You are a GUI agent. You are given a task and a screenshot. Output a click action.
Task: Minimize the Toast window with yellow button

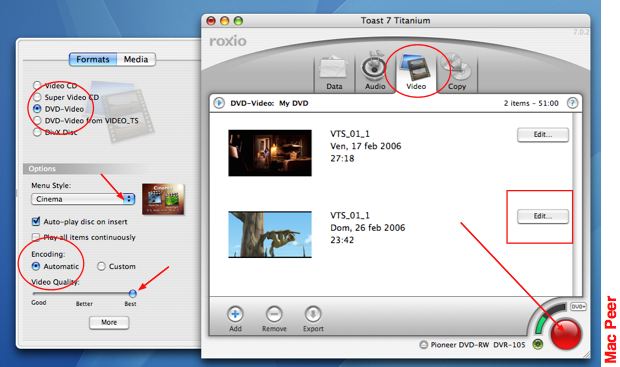tap(225, 21)
